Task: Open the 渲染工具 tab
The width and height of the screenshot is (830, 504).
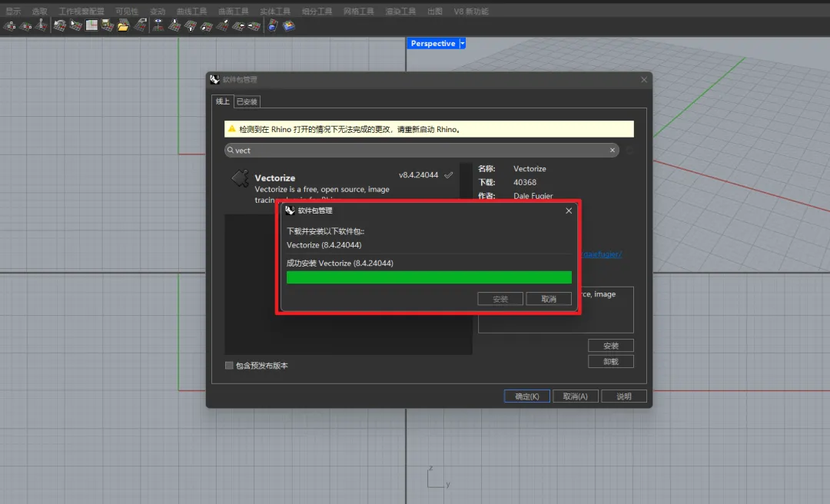Action: (400, 11)
